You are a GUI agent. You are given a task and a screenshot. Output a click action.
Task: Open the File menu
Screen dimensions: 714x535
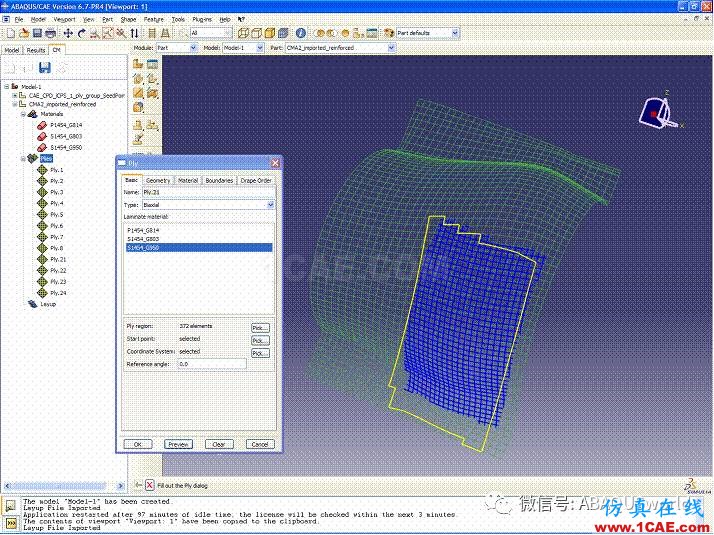pyautogui.click(x=19, y=20)
